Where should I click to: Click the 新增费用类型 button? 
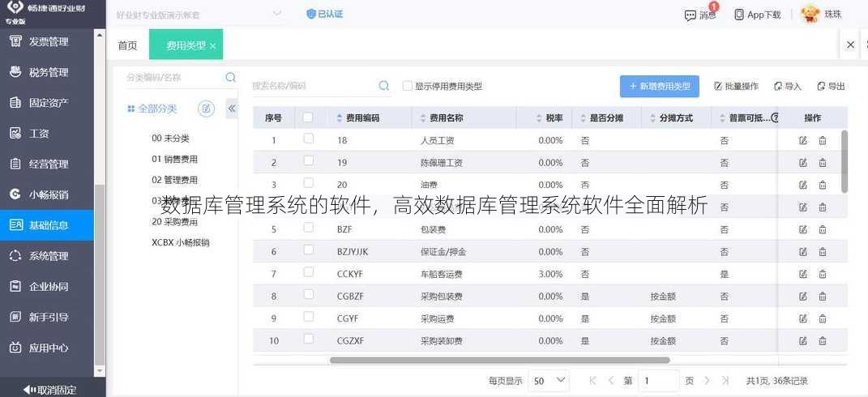tap(659, 87)
